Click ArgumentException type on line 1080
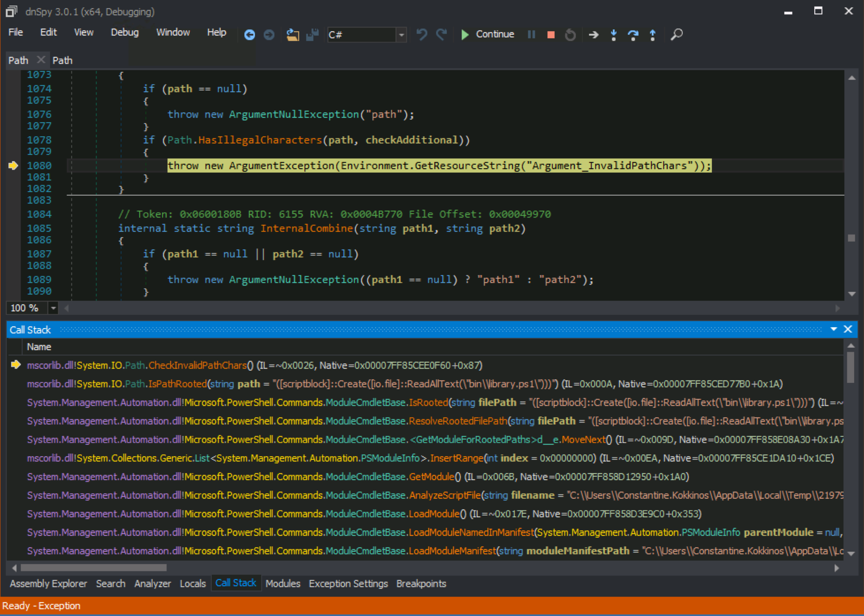The width and height of the screenshot is (864, 616). click(282, 166)
